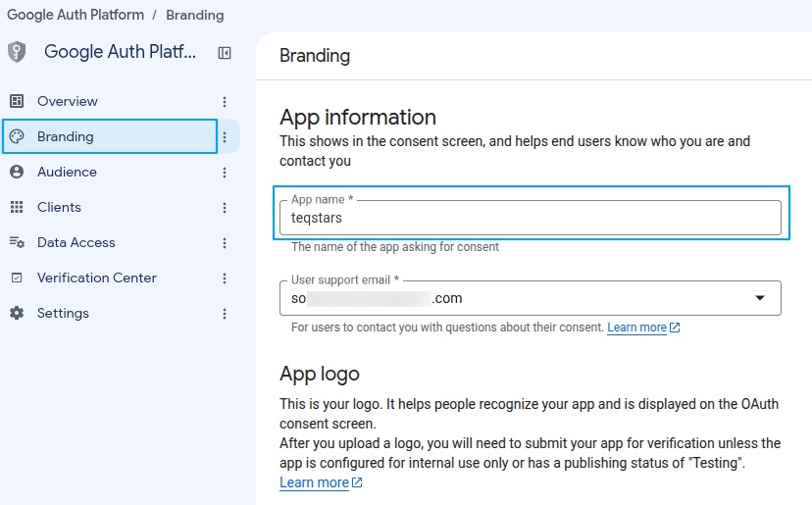Open Learn more link under support email
Image resolution: width=812 pixels, height=505 pixels.
(636, 328)
